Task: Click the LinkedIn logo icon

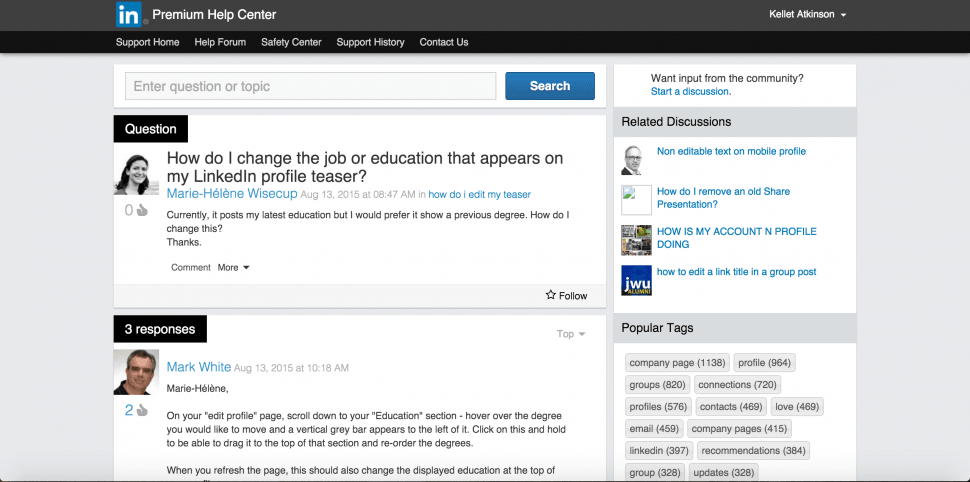Action: pos(129,14)
